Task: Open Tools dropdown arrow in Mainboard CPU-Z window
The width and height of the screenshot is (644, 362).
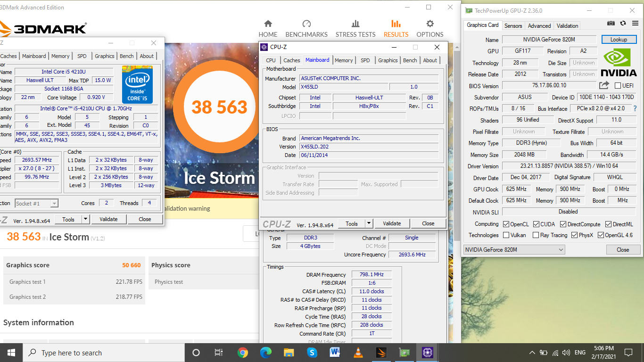Action: [369, 223]
